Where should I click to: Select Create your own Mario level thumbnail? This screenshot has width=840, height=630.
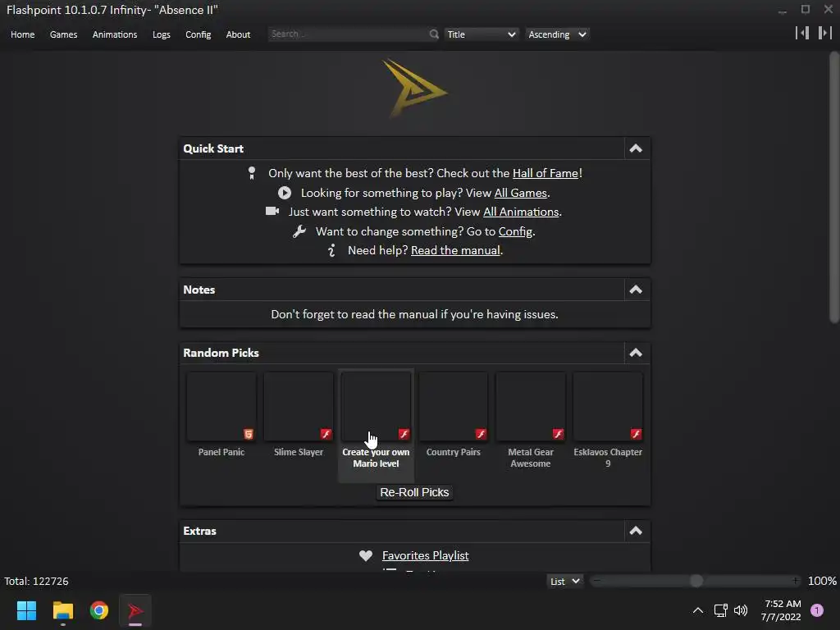tap(376, 407)
